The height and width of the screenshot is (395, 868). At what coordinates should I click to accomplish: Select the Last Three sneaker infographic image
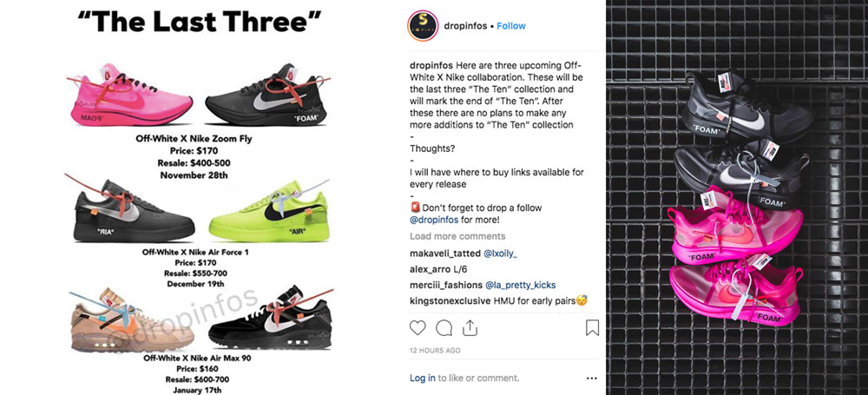pyautogui.click(x=201, y=197)
